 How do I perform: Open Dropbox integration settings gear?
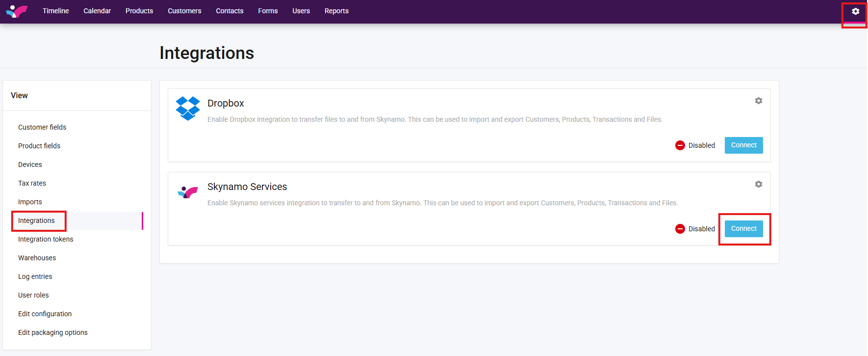pyautogui.click(x=759, y=101)
